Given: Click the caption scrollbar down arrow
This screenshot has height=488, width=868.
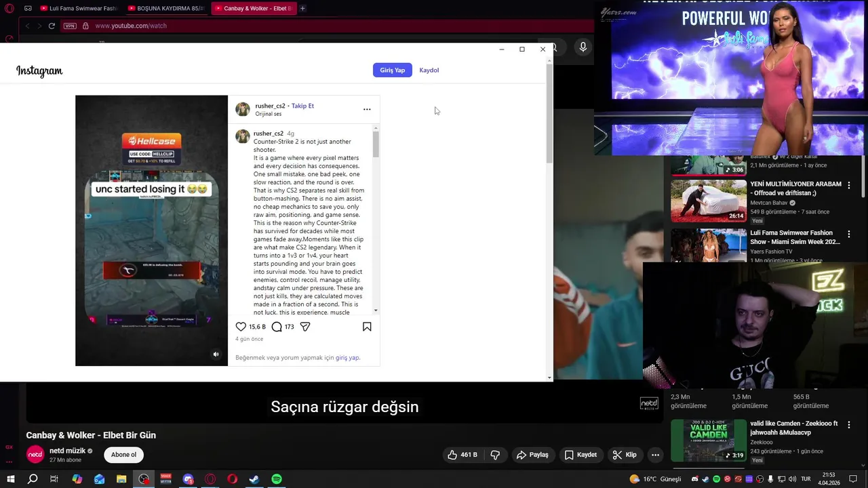Looking at the screenshot, I should click(x=376, y=310).
